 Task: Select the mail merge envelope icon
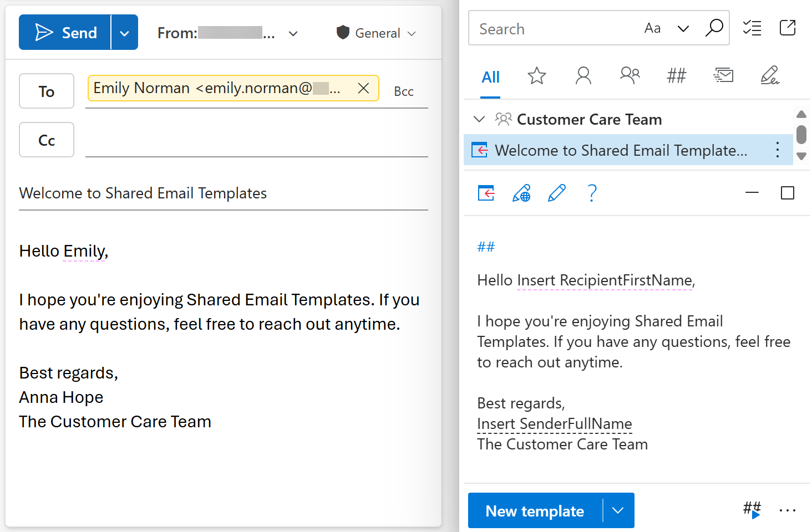pos(723,75)
